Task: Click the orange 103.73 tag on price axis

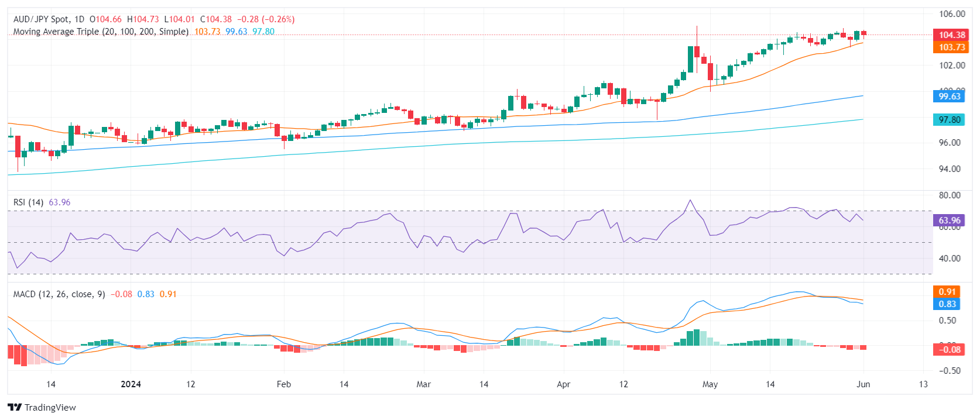Action: pyautogui.click(x=951, y=47)
